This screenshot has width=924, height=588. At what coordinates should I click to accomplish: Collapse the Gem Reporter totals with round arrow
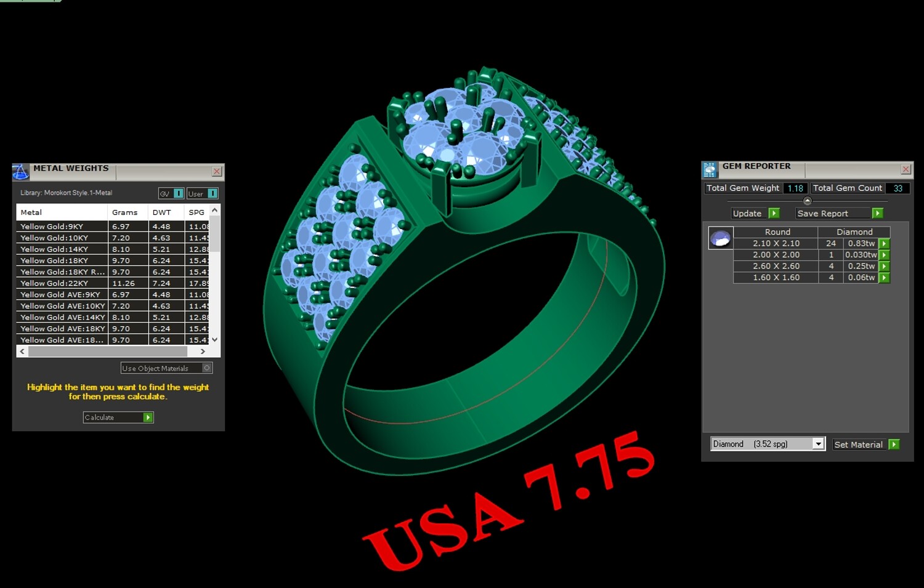[808, 201]
